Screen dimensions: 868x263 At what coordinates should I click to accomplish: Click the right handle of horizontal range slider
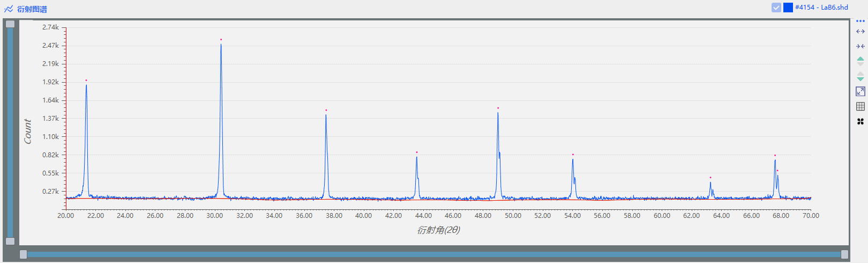pyautogui.click(x=844, y=254)
